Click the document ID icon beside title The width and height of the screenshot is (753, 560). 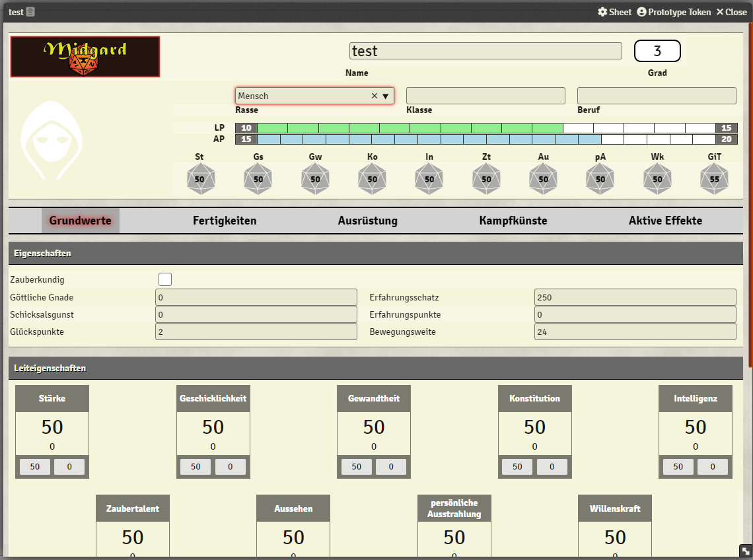31,12
